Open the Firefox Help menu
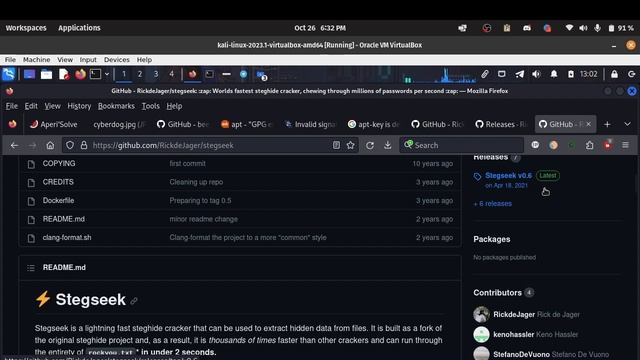Screen dimensions: 640x360 [x=174, y=106]
